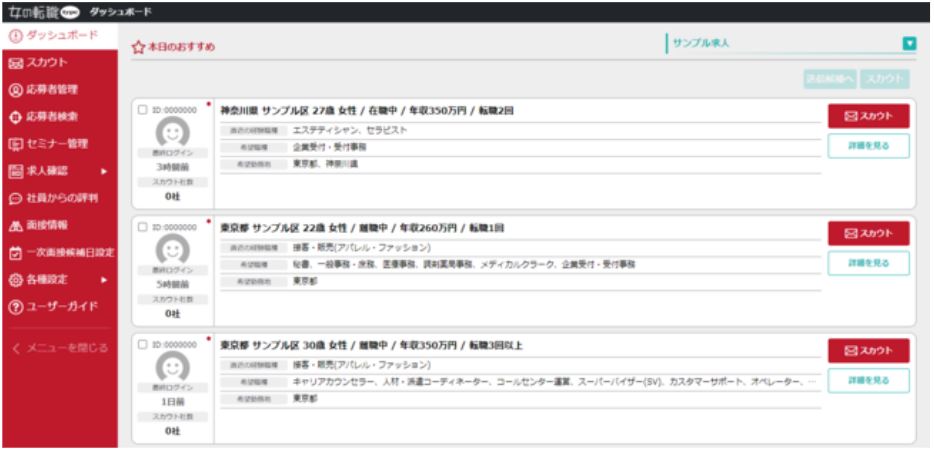Click the teal dropdown arrow for サンプル求人
Image resolution: width=934 pixels, height=452 pixels.
(x=909, y=43)
